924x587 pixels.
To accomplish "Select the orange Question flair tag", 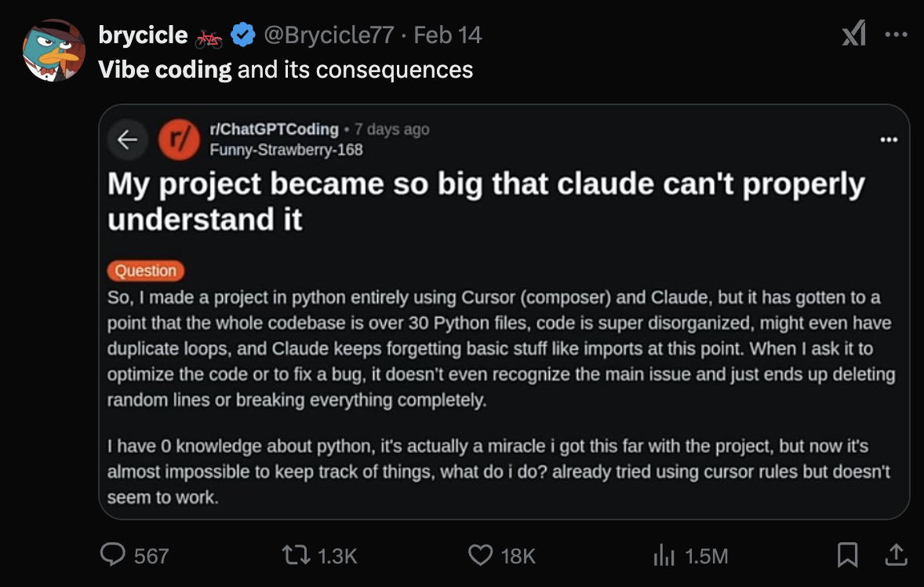I will pos(146,271).
